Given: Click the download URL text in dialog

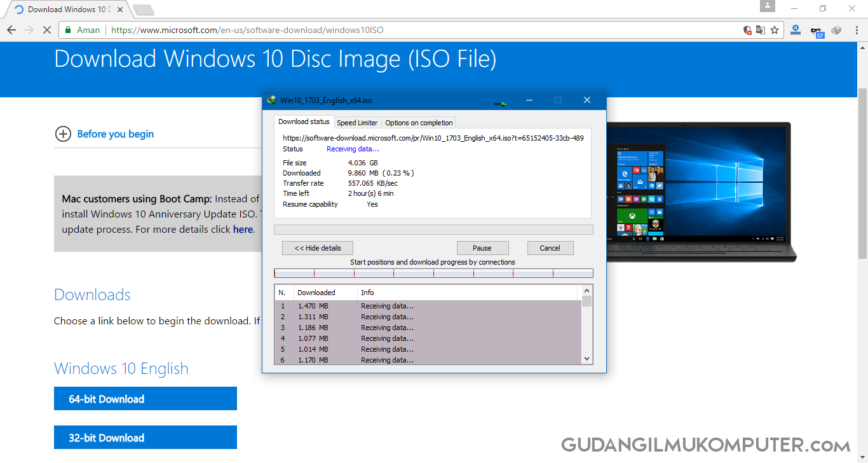Looking at the screenshot, I should 433,138.
